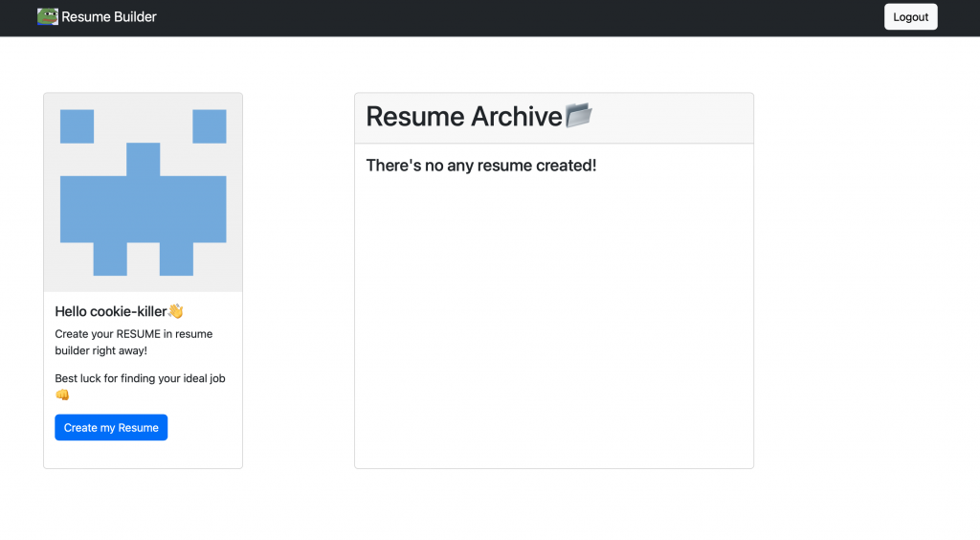
Task: Click the open folder emoji icon
Action: click(579, 116)
